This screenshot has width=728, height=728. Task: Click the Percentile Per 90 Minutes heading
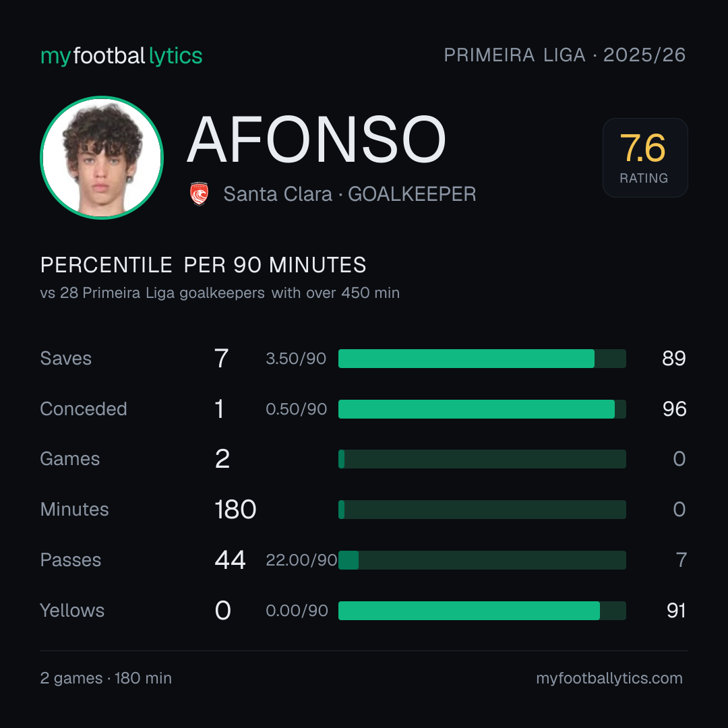pos(204,265)
